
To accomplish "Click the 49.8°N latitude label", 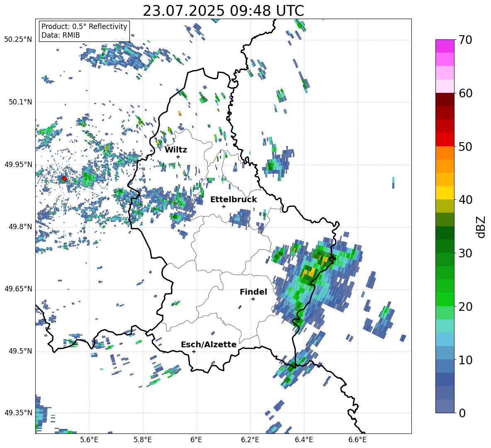I will (x=20, y=227).
